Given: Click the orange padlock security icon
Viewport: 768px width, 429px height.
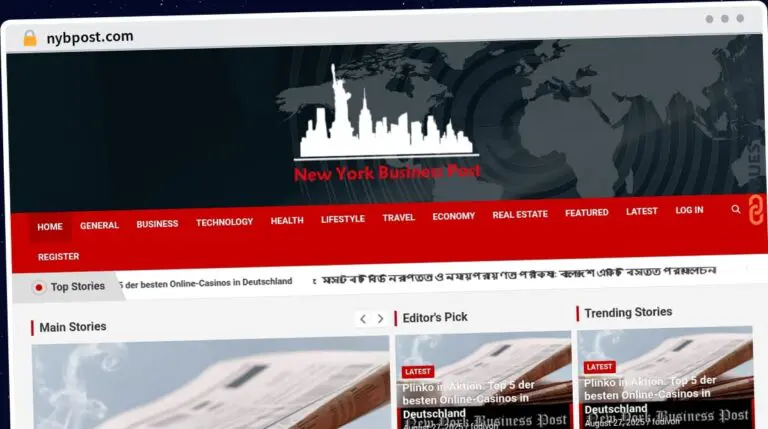Looking at the screenshot, I should [x=30, y=38].
